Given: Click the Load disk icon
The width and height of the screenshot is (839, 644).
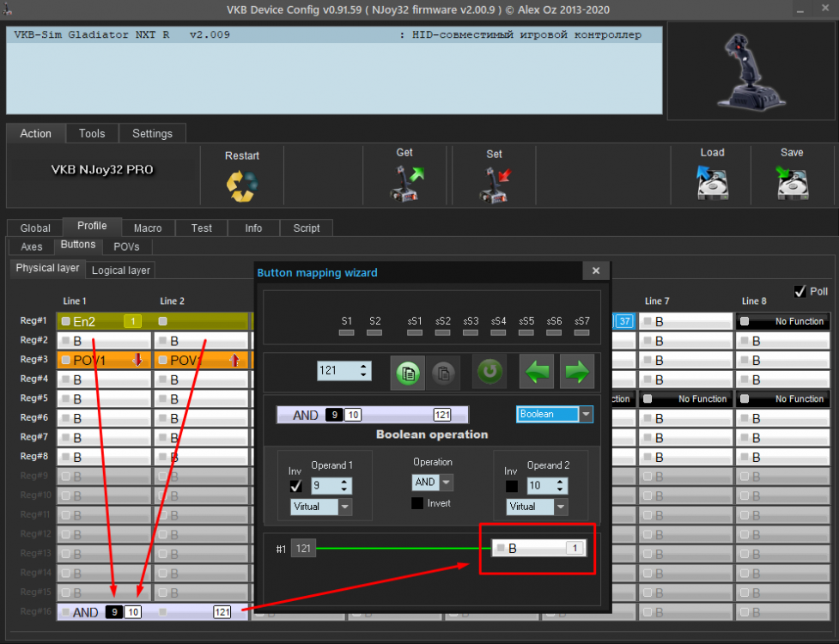Looking at the screenshot, I should 712,182.
